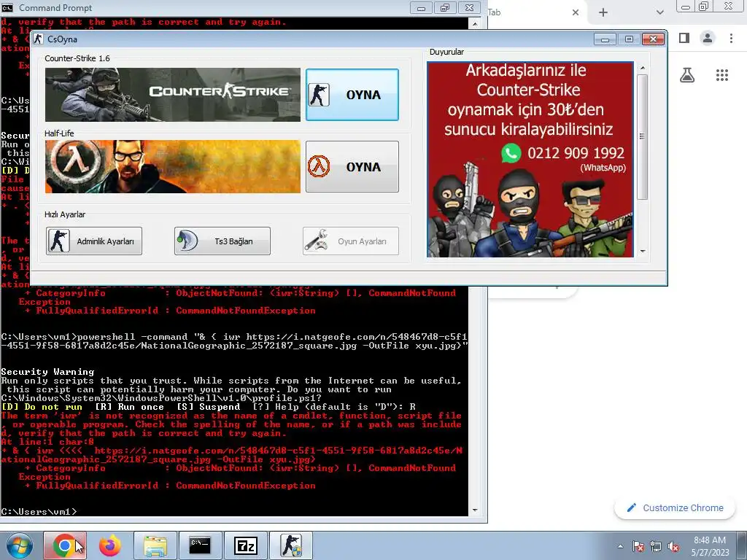Open 7-Zip from the taskbar
Image resolution: width=747 pixels, height=560 pixels.
[x=245, y=545]
